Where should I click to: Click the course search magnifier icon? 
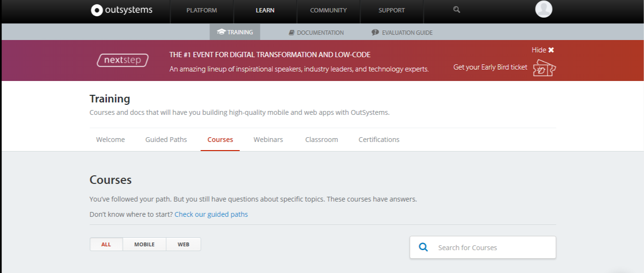(x=423, y=247)
